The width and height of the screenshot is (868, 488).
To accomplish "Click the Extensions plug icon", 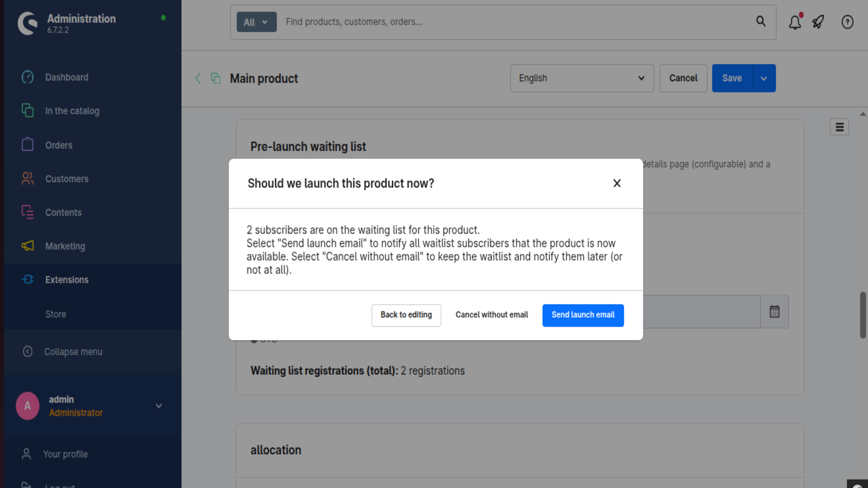I will point(28,280).
